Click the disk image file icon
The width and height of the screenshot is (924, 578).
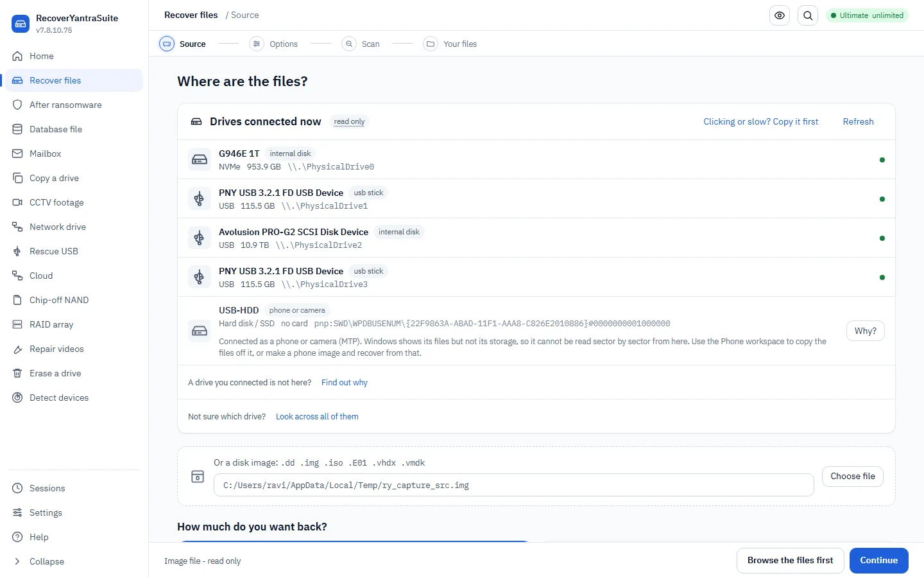point(198,477)
